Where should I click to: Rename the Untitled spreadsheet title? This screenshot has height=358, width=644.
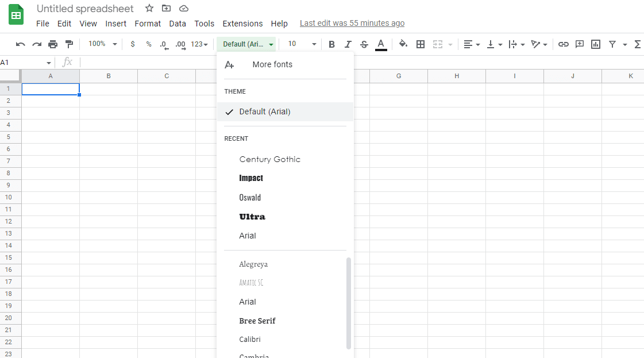click(85, 9)
